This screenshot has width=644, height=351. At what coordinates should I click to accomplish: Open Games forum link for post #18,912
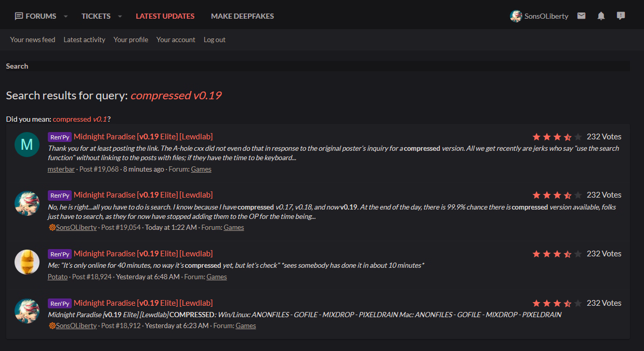pos(246,326)
